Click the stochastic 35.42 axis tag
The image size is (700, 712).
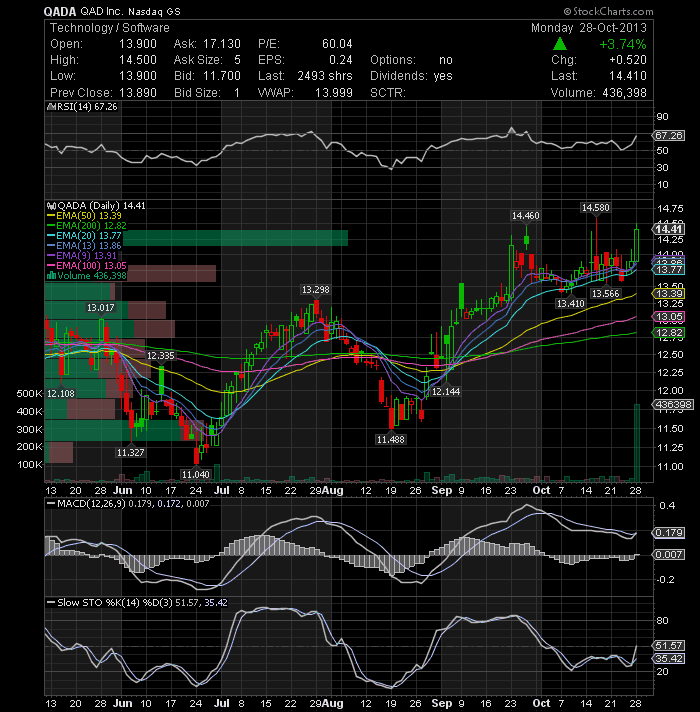coord(668,658)
